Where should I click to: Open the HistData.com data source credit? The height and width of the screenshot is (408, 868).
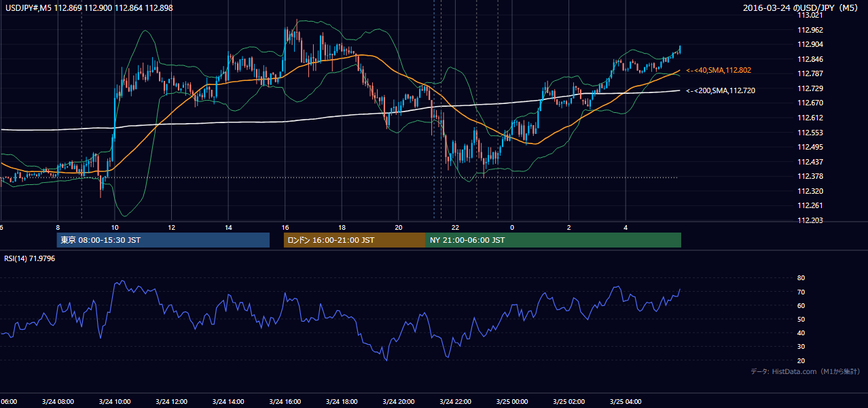point(806,371)
